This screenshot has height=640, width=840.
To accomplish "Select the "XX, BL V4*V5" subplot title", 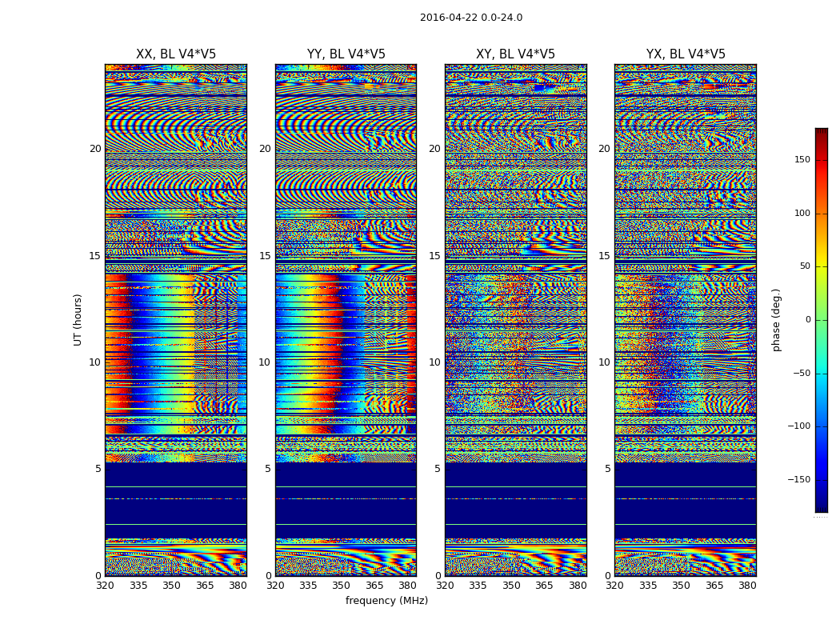I will point(176,54).
